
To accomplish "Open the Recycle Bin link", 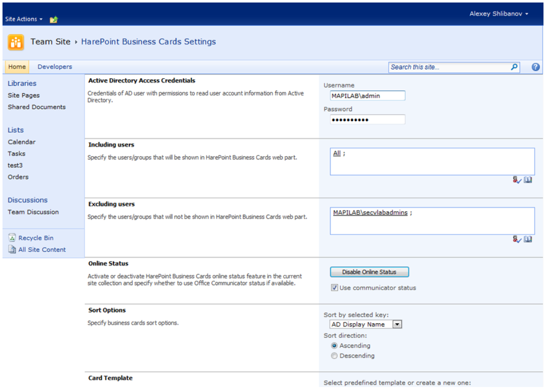I will [36, 238].
